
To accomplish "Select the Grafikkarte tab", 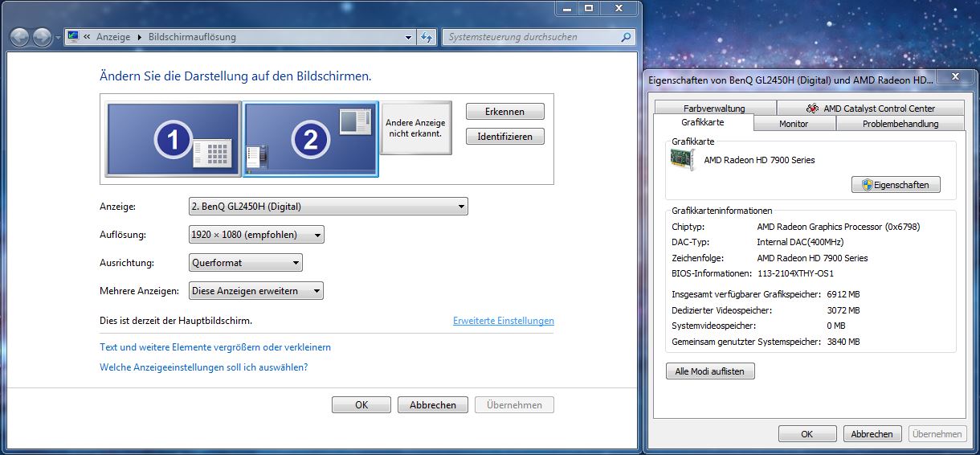I will tap(703, 123).
